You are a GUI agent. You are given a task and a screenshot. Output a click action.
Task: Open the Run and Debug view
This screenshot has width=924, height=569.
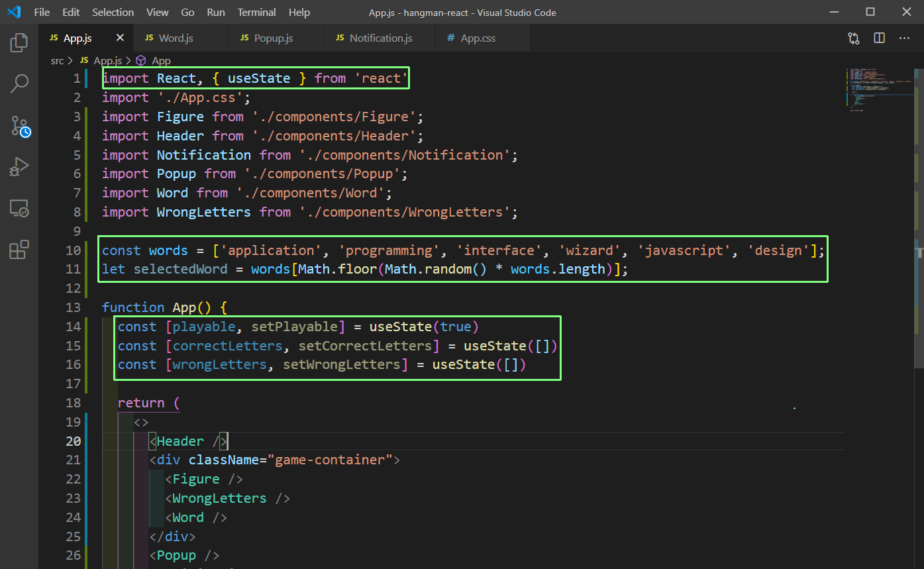[19, 167]
